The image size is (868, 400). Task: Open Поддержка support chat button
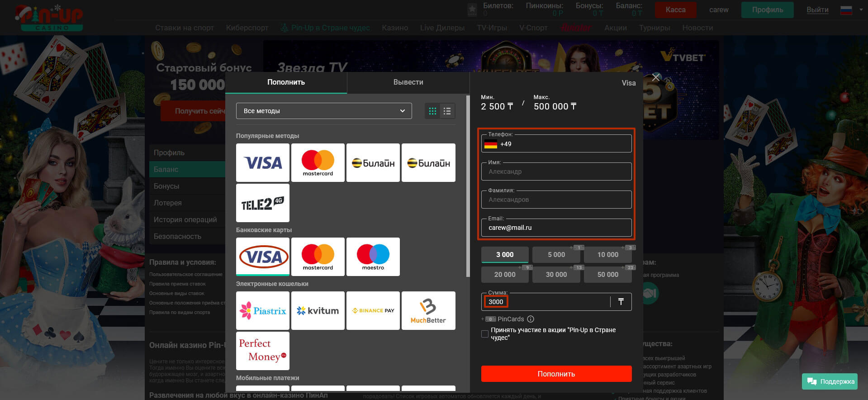(x=830, y=381)
